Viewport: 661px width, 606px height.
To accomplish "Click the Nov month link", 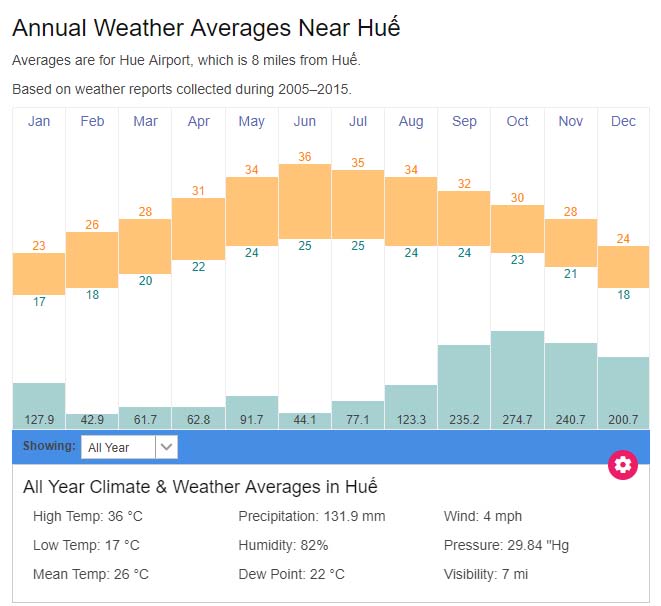I will coord(571,121).
